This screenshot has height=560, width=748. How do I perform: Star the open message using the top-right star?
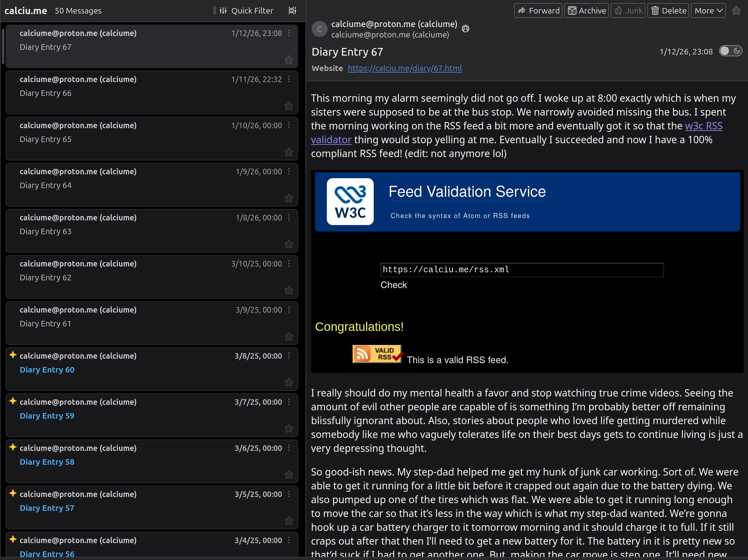[x=737, y=10]
